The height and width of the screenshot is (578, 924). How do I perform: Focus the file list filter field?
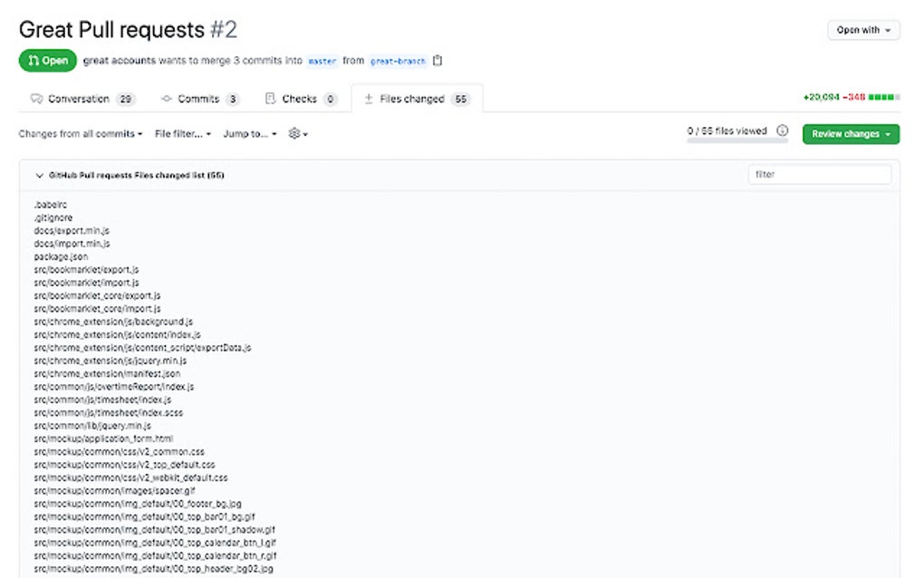[x=819, y=174]
